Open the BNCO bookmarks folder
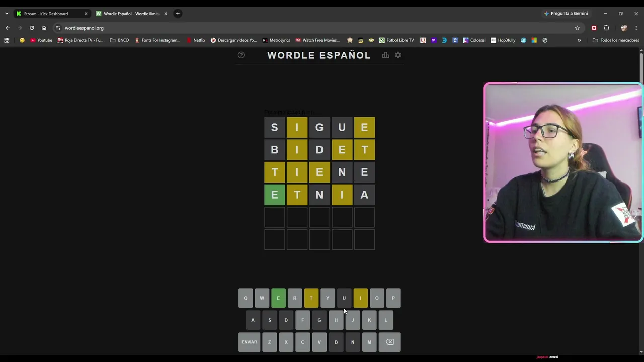This screenshot has width=644, height=362. pyautogui.click(x=119, y=40)
